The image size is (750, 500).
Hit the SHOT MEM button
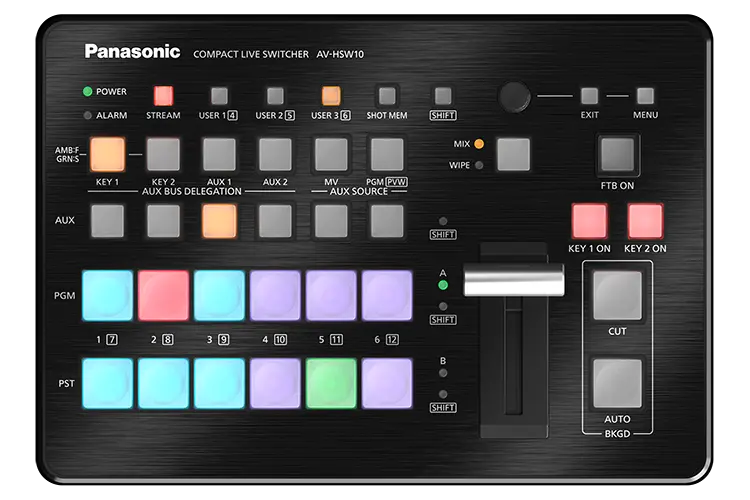[387, 96]
